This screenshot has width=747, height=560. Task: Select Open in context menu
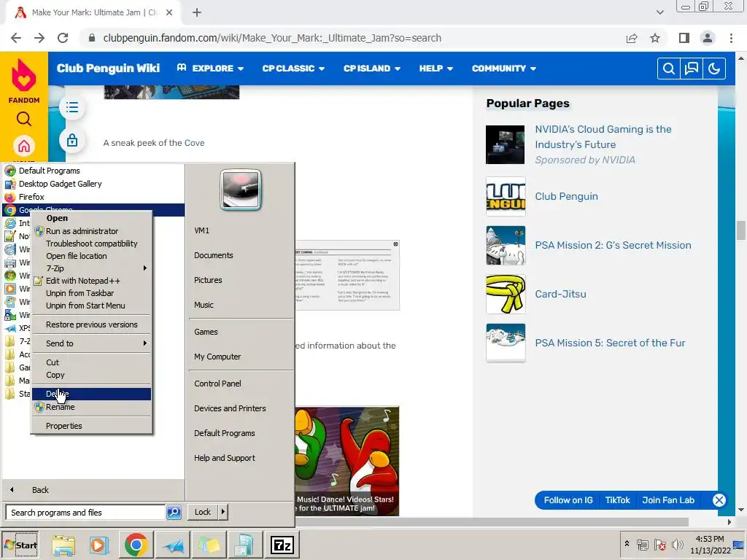(91, 218)
